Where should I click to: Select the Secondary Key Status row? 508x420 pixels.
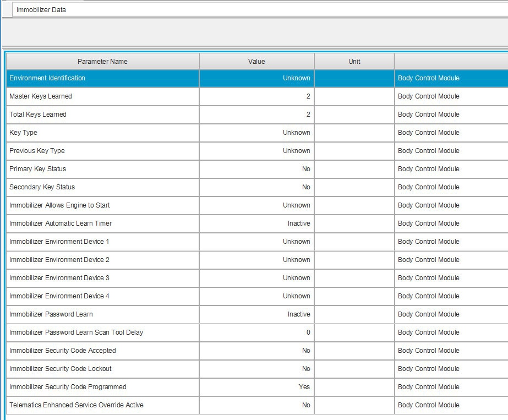click(x=257, y=187)
